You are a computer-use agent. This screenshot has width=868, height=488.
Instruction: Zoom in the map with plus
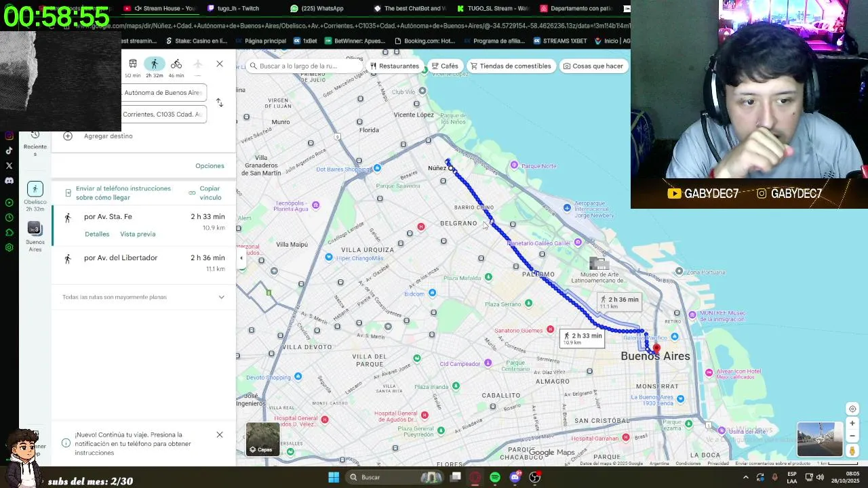(x=852, y=424)
